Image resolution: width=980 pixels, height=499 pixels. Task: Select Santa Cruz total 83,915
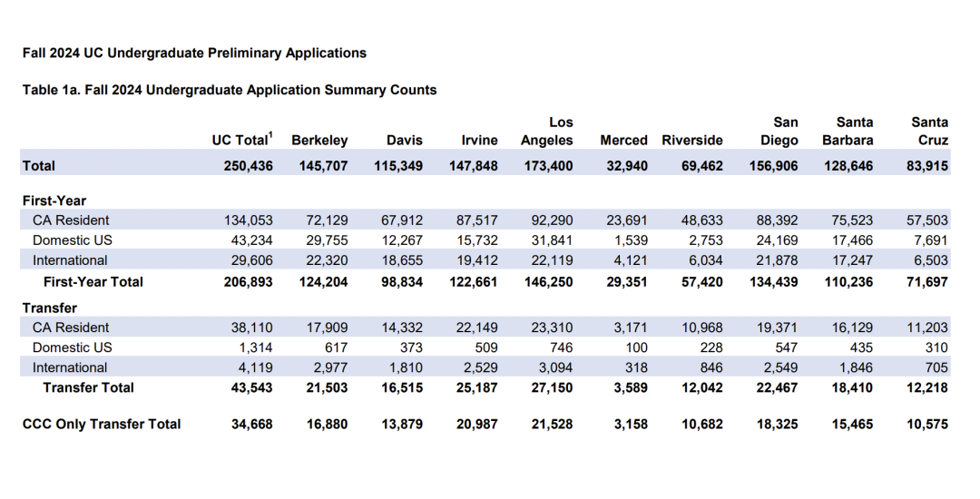pyautogui.click(x=927, y=166)
